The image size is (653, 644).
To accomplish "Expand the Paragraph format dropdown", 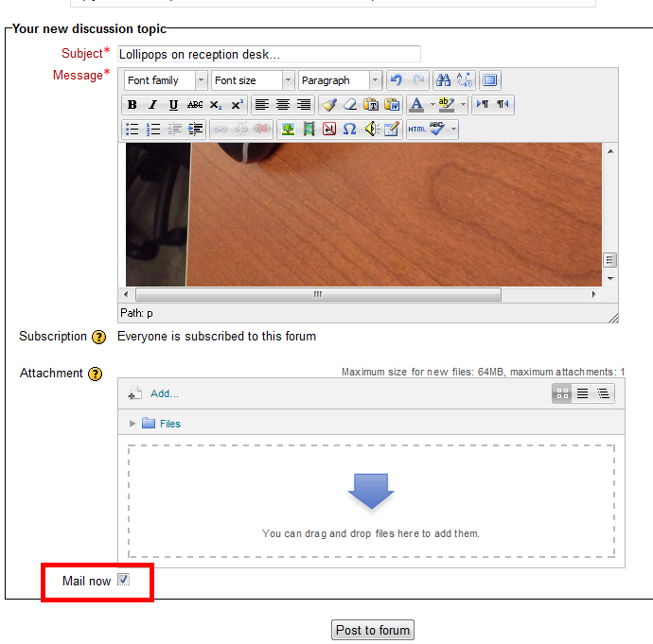I will click(x=340, y=80).
